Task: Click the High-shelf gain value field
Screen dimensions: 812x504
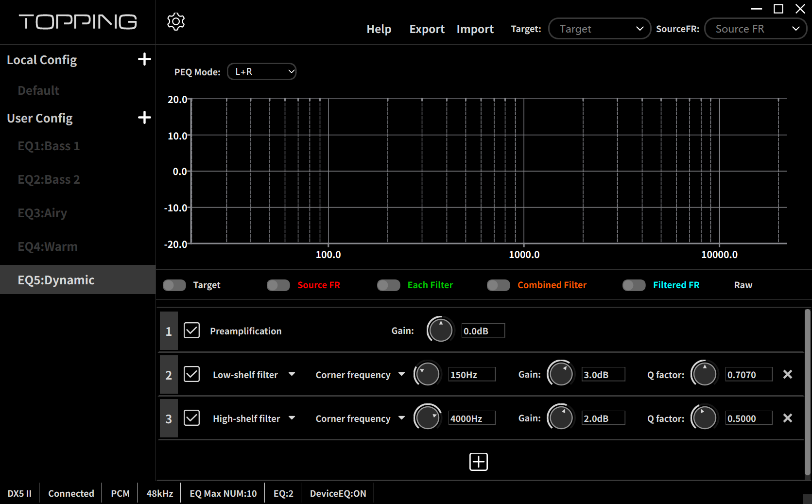Action: (x=603, y=418)
